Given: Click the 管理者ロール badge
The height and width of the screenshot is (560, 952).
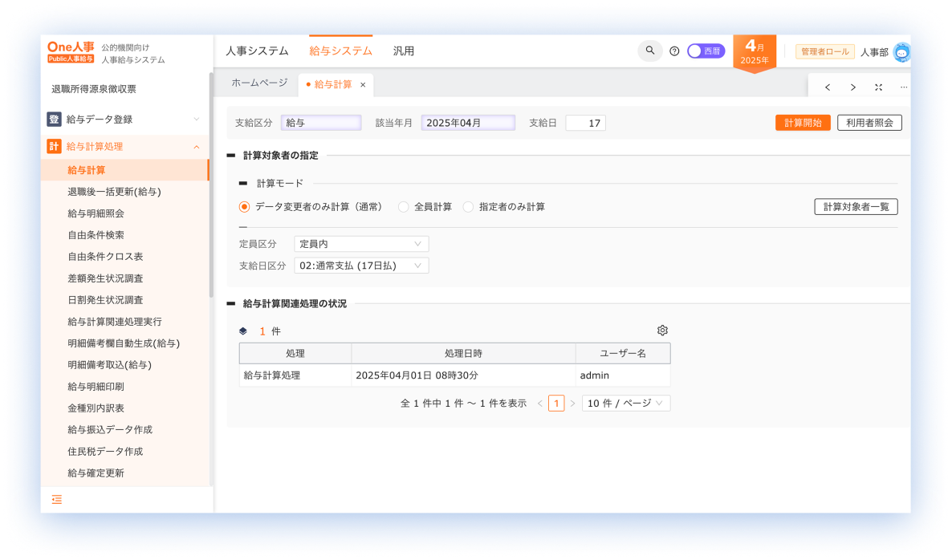Looking at the screenshot, I should click(x=825, y=52).
